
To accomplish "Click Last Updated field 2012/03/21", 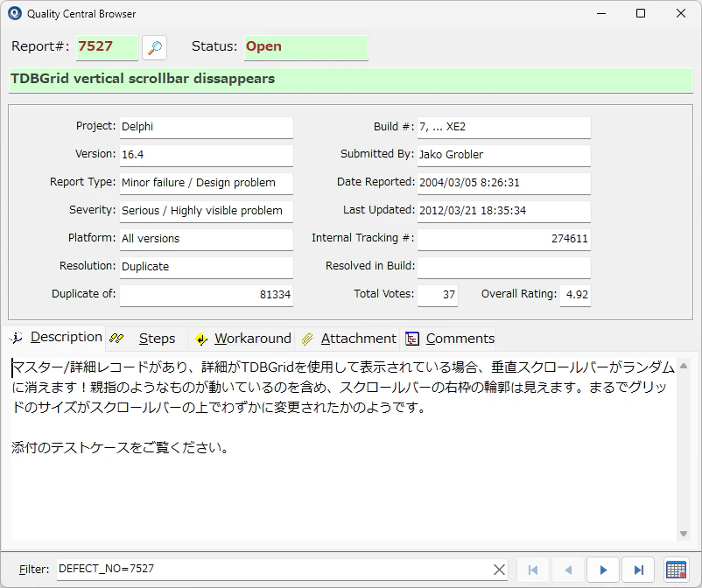I will 504,211.
